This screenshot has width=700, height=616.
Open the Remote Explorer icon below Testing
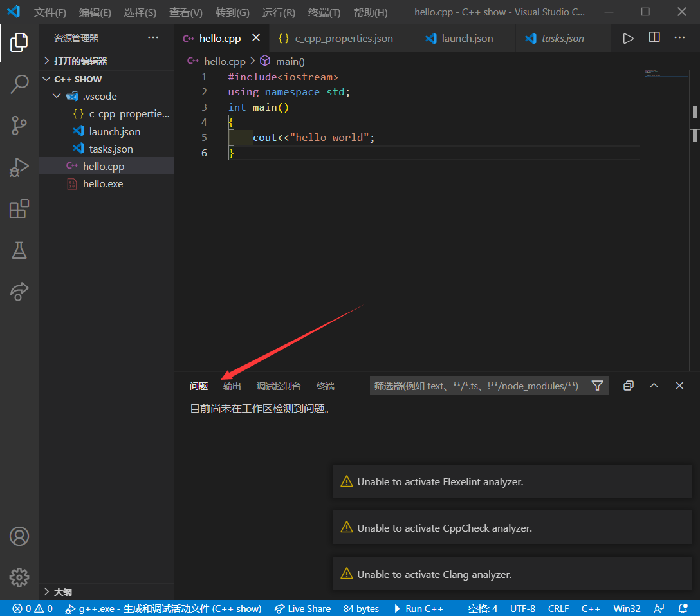(19, 292)
